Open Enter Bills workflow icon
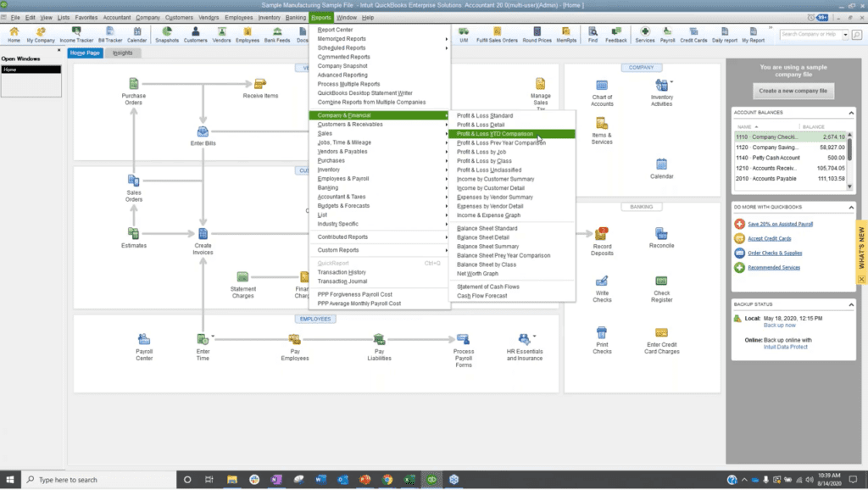 coord(203,136)
